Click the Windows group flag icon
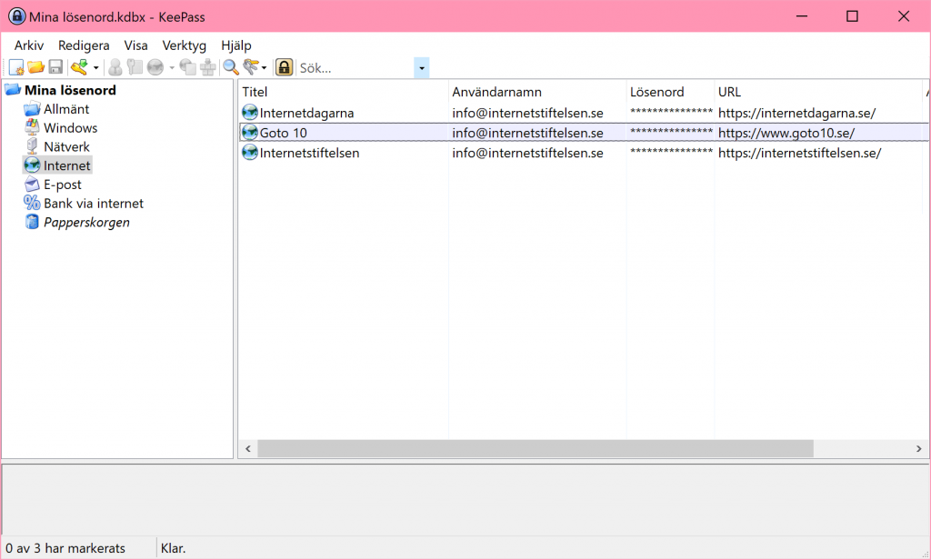This screenshot has width=931, height=560. (32, 127)
